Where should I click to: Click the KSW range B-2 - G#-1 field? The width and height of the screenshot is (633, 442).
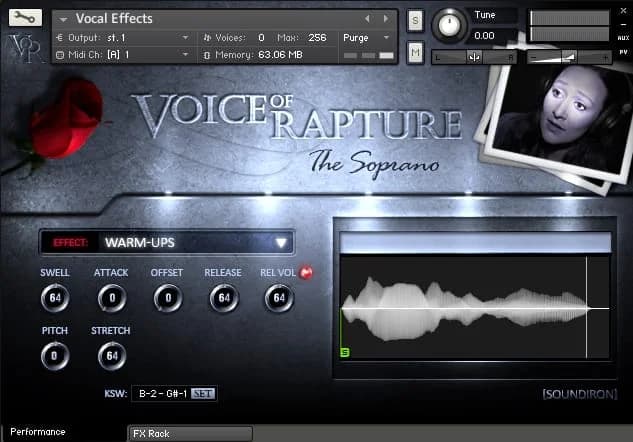pyautogui.click(x=163, y=394)
